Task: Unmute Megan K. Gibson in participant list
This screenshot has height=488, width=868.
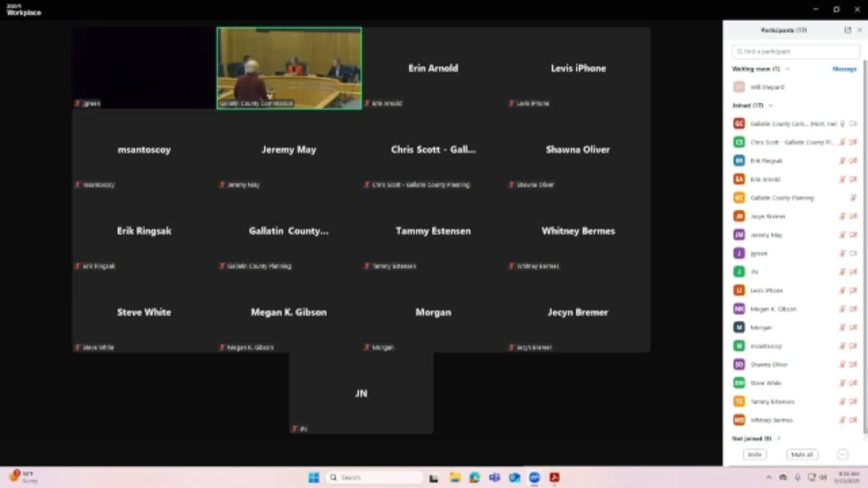Action: pos(842,308)
